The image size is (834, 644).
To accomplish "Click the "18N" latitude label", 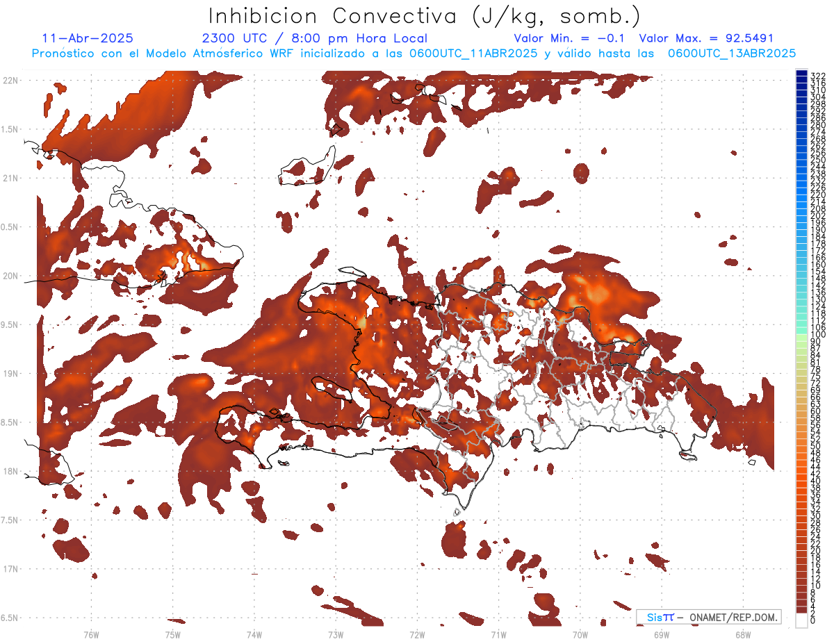I will pos(10,471).
